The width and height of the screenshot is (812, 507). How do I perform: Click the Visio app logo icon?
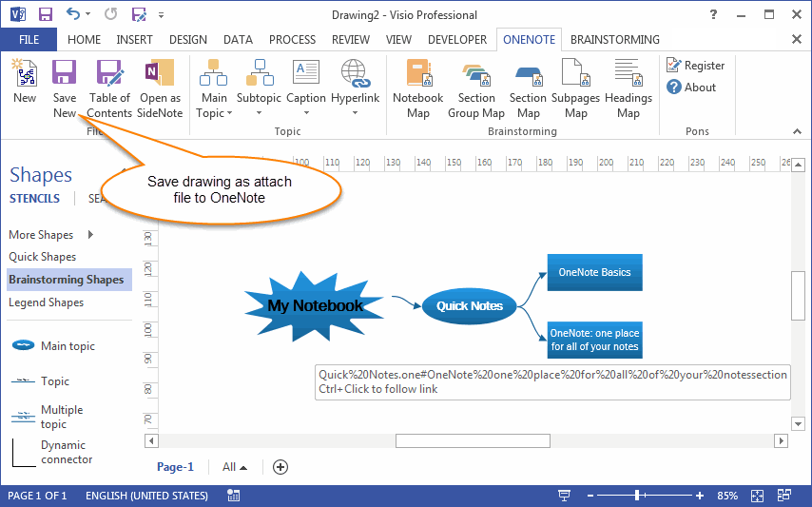(x=18, y=14)
